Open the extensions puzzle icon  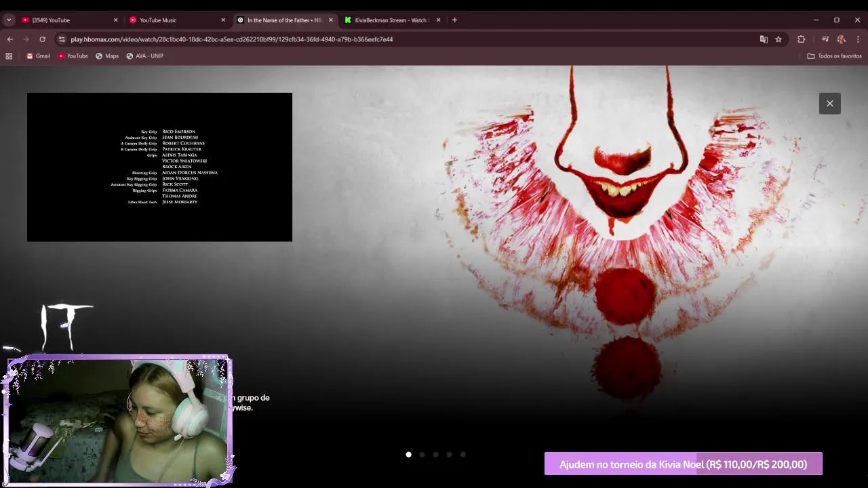coord(801,39)
